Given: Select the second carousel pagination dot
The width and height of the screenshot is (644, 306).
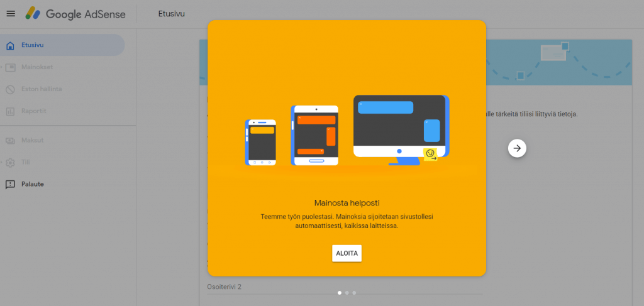Looking at the screenshot, I should point(347,293).
